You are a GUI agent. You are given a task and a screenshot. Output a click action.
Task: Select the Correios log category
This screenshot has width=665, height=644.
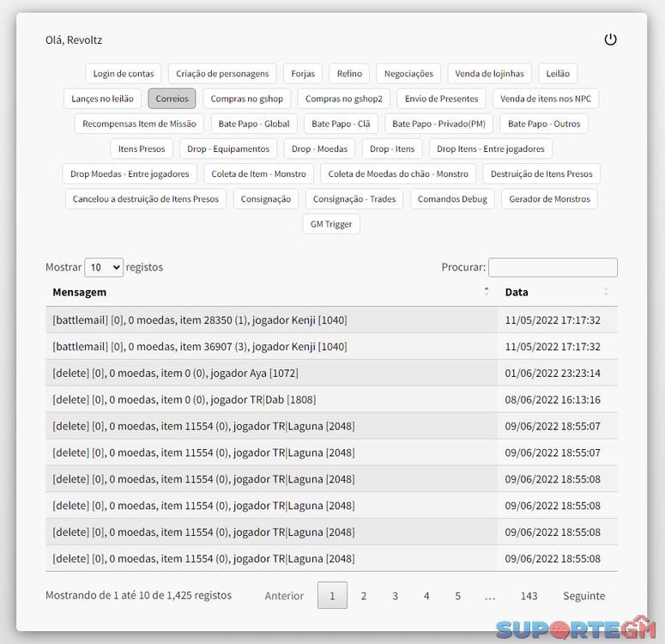[172, 99]
